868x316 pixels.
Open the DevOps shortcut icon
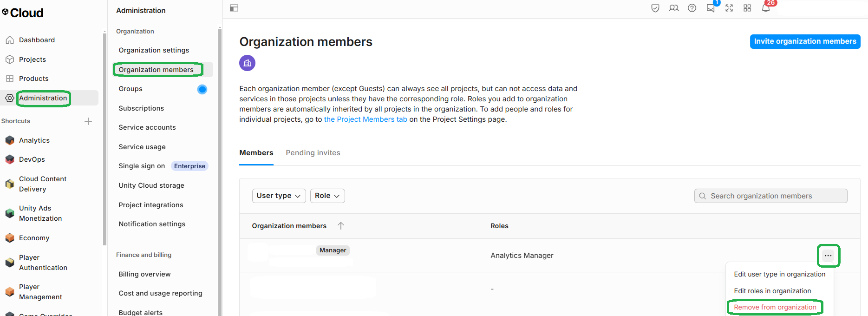10,159
